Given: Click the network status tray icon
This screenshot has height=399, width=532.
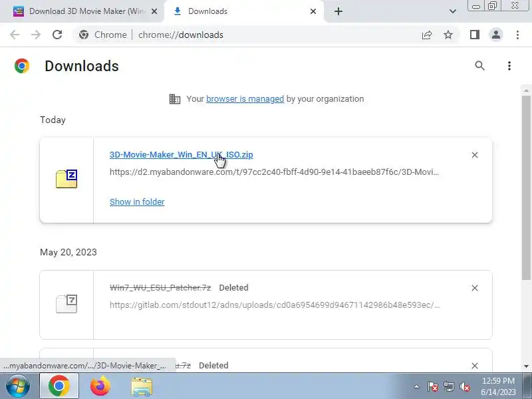Looking at the screenshot, I should tap(449, 386).
